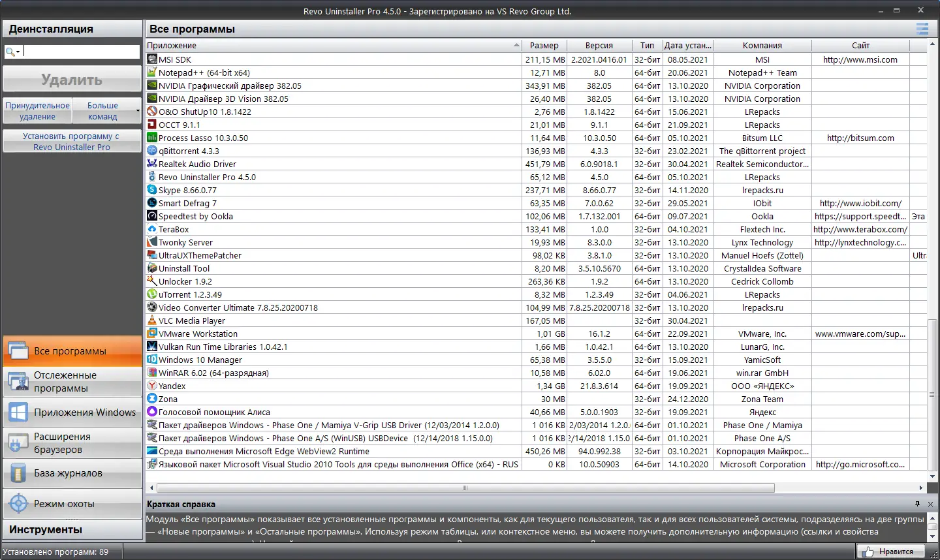940x560 pixels.
Task: Visit the http://www.iobit.com/ link
Action: pos(860,203)
